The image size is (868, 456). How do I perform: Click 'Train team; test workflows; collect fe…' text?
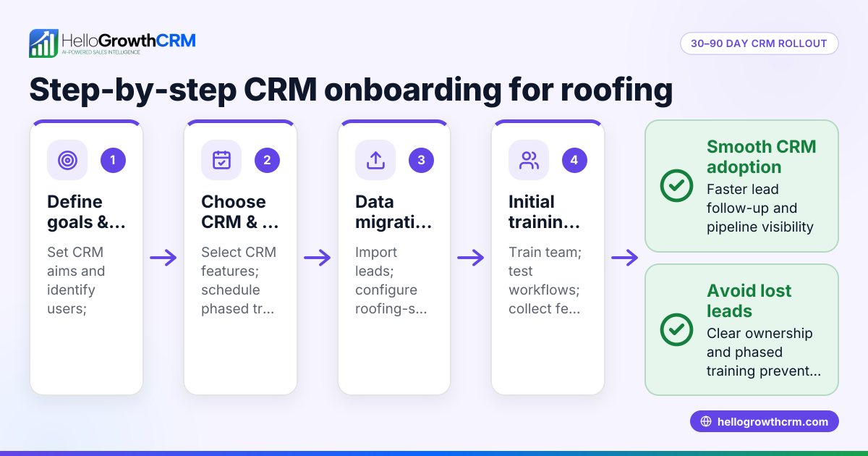coord(544,281)
